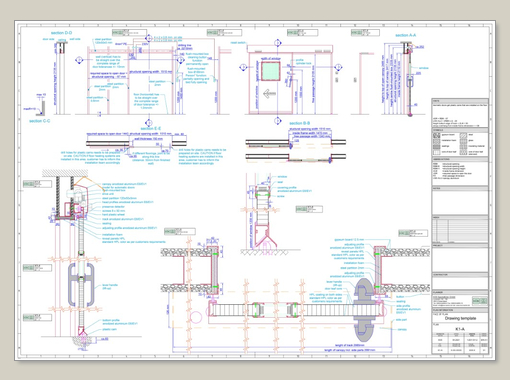The width and height of the screenshot is (510, 380).
Task: Select the 'length of canopy incl. side parts' dimension
Action: click(x=350, y=350)
